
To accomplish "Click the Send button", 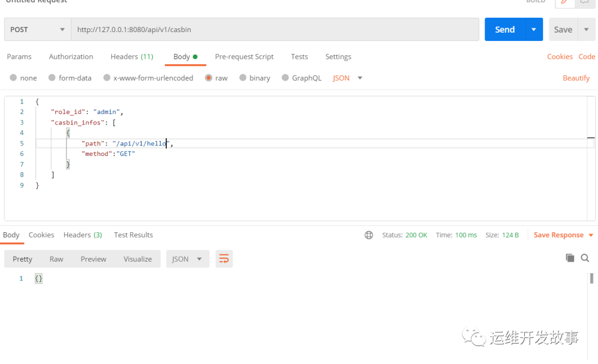I will click(x=505, y=29).
